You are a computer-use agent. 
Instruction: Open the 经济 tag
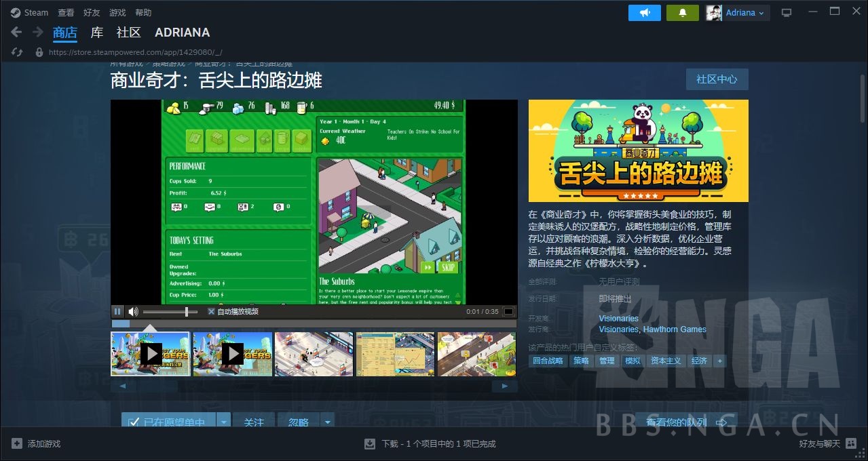click(x=699, y=361)
